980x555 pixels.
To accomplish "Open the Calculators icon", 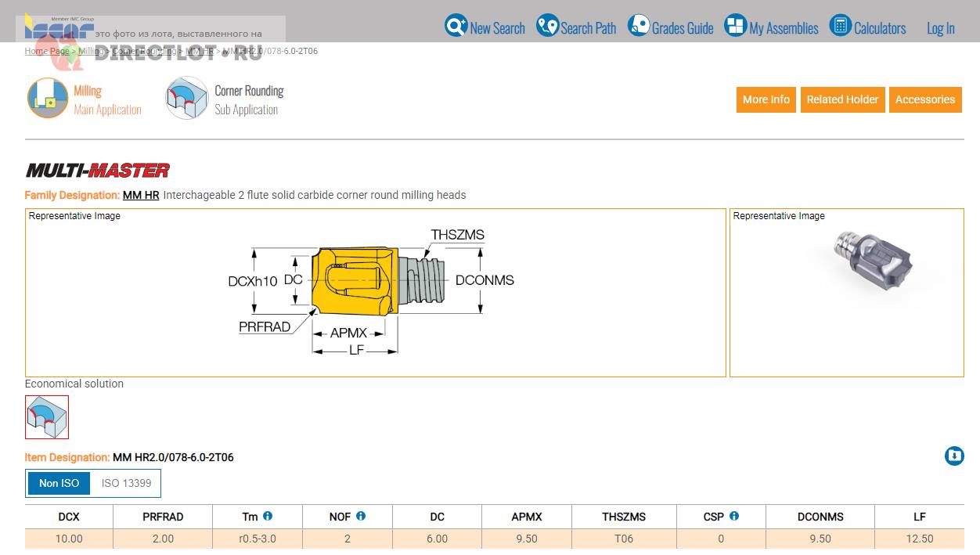I will [x=840, y=26].
